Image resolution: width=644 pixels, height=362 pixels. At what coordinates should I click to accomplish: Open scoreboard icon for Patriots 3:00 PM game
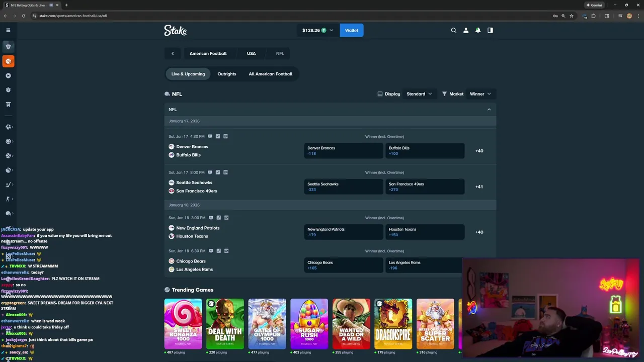point(226,218)
